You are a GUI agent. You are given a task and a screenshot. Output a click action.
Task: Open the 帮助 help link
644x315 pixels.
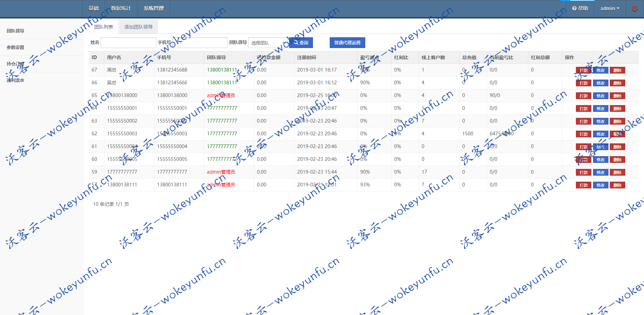pos(580,8)
